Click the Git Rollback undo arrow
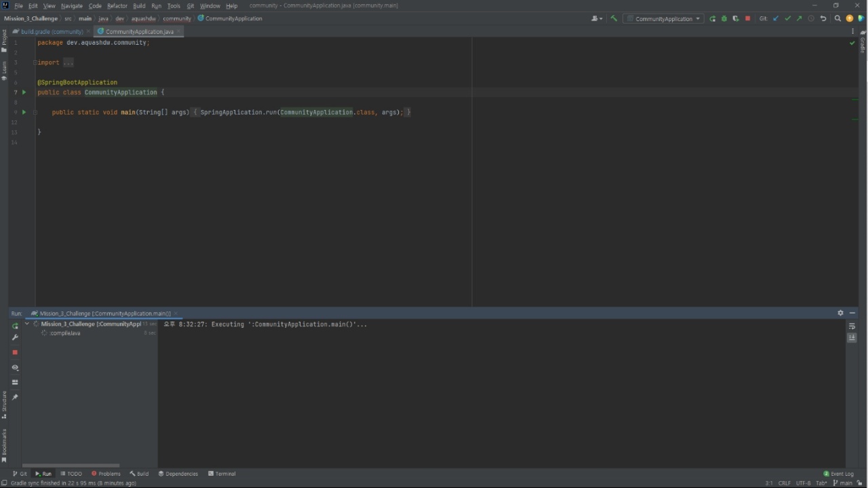868x488 pixels. click(823, 18)
